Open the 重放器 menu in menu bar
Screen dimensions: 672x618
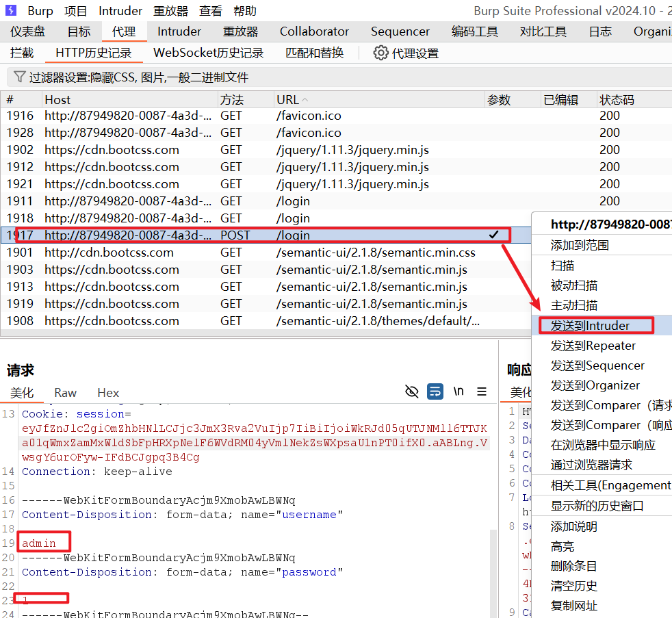click(170, 11)
